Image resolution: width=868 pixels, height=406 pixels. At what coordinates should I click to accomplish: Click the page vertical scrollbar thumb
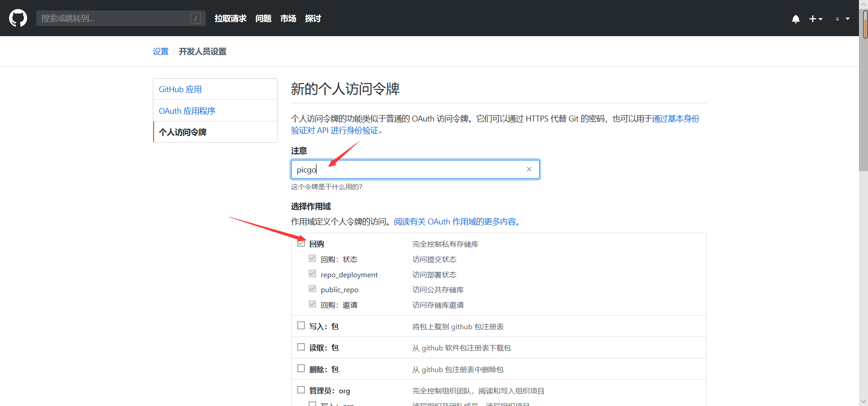[863, 90]
